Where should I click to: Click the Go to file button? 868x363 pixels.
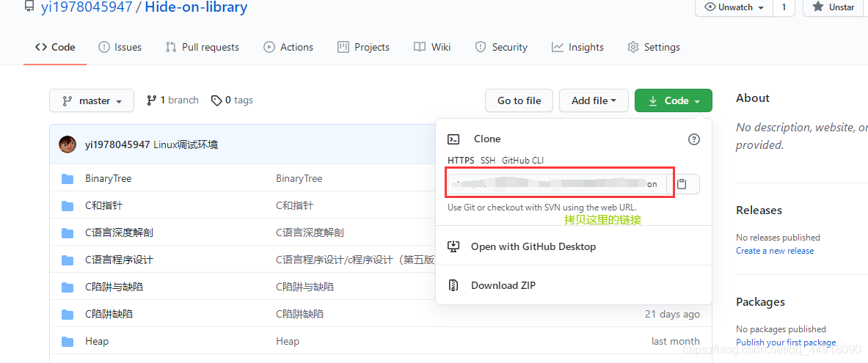click(519, 100)
